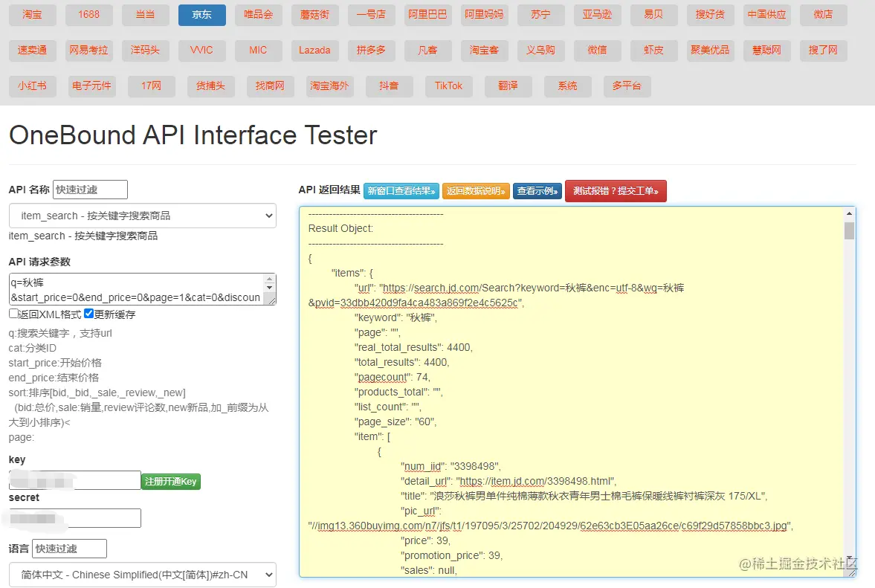This screenshot has height=588, width=875.
Task: Switch to 阿里巴巴 tab
Action: click(427, 15)
